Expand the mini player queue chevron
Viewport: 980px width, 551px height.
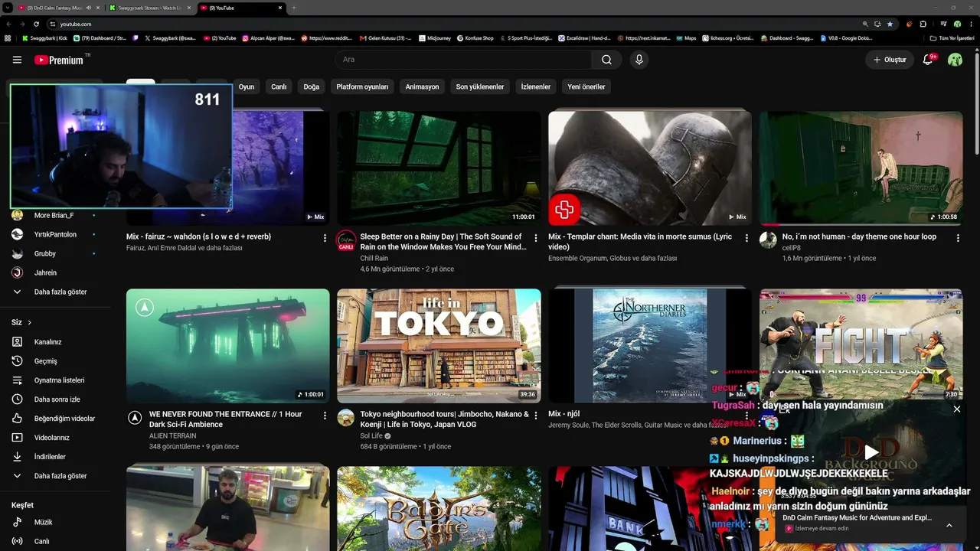pyautogui.click(x=949, y=525)
